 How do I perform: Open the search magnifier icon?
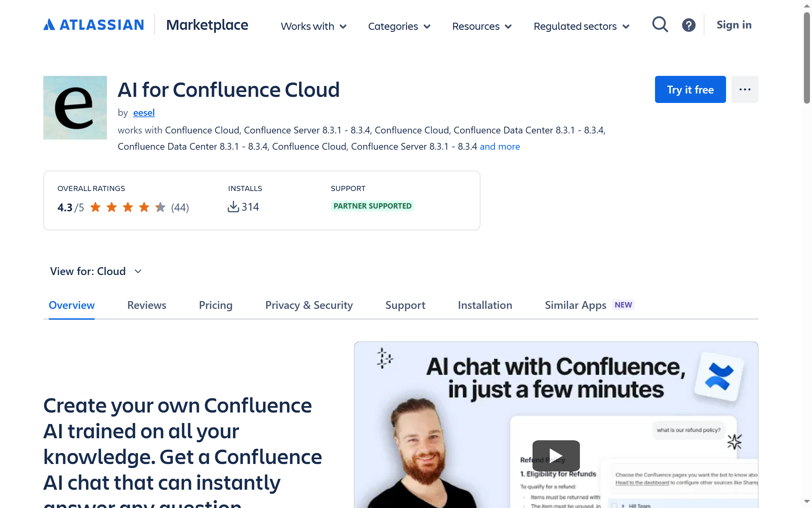660,25
